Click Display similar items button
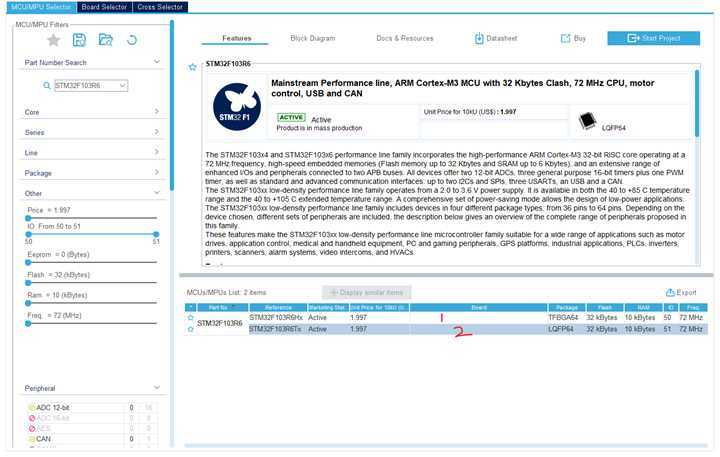 tap(366, 293)
